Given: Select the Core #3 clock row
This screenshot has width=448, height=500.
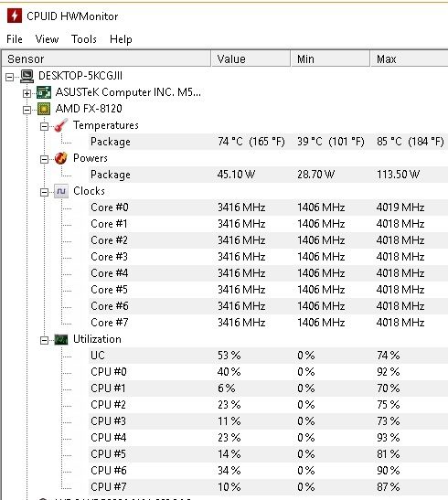Looking at the screenshot, I should click(268, 256).
